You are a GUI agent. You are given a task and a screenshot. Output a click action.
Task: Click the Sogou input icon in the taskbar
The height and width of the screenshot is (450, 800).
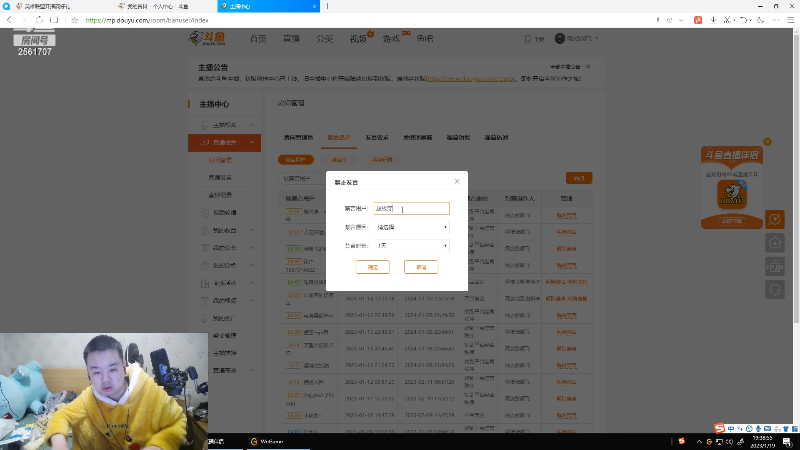click(682, 441)
